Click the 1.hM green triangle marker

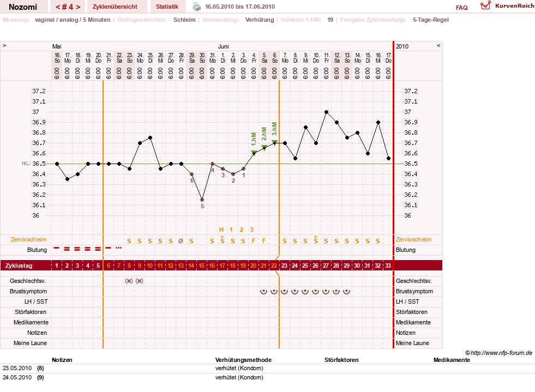(x=254, y=153)
